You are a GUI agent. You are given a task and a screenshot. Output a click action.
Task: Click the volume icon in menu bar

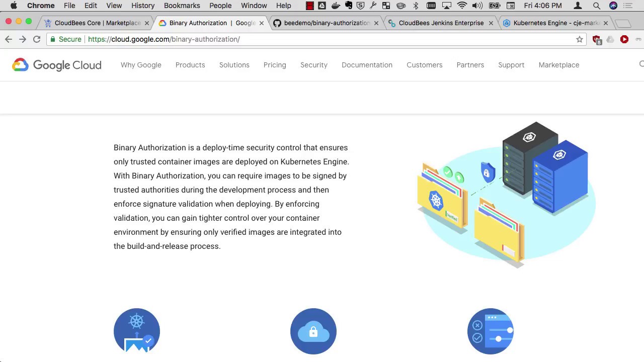pos(477,6)
